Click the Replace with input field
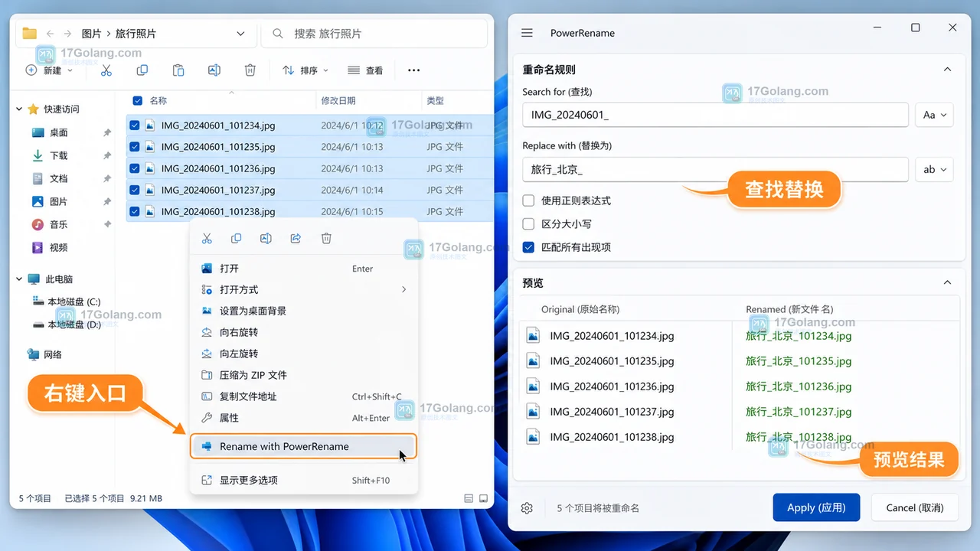Viewport: 980px width, 551px height. point(715,169)
